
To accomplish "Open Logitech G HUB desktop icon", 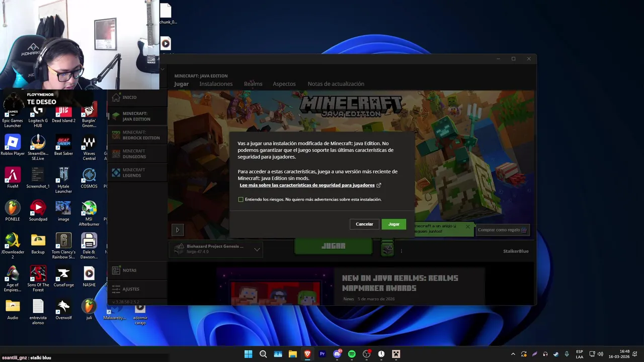I will pyautogui.click(x=38, y=115).
